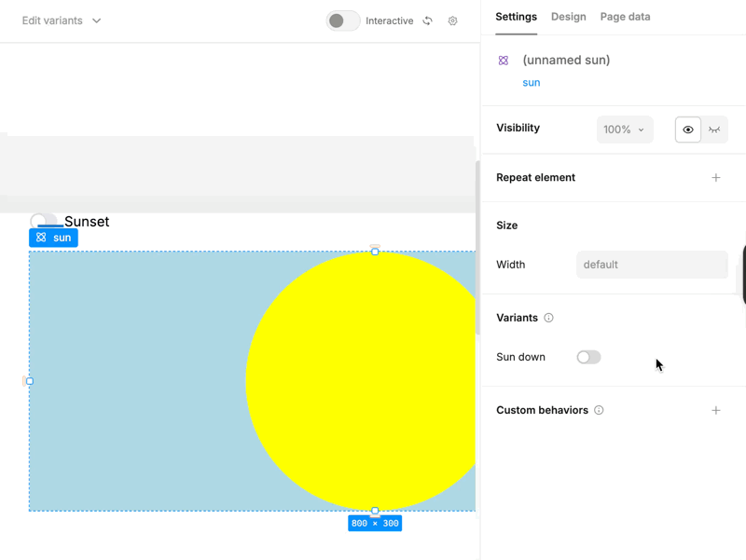The width and height of the screenshot is (746, 560).
Task: Set visibility to visible with eye icon
Action: [x=688, y=130]
